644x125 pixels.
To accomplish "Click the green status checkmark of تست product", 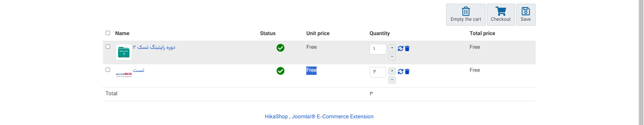I will [x=280, y=71].
